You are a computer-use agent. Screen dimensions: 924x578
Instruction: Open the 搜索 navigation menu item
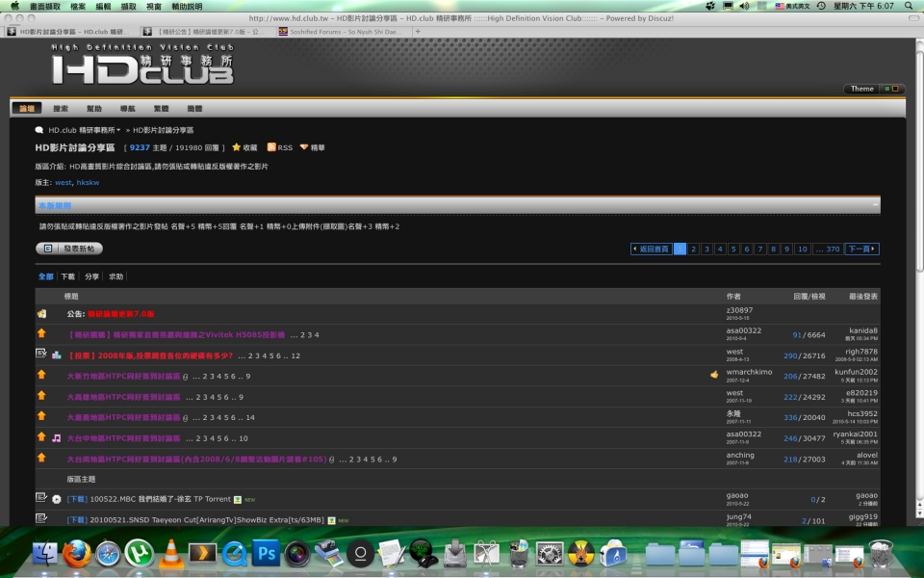point(61,109)
